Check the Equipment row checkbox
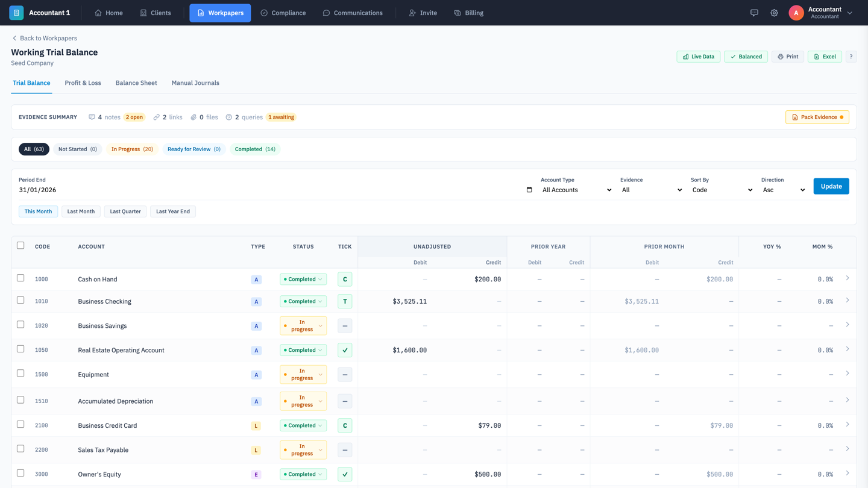 20,374
